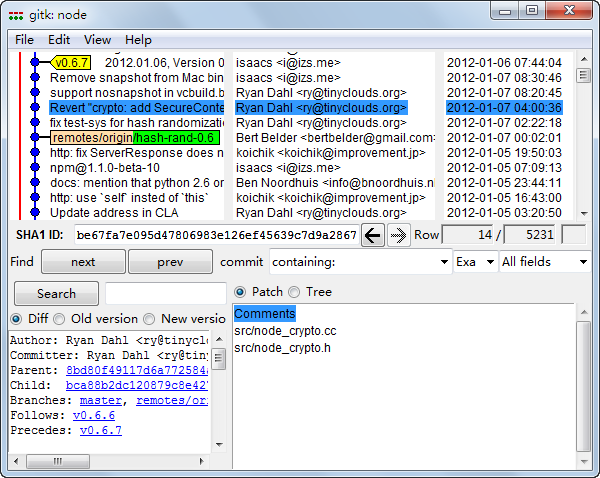
Task: Click commit list scrollbar up arrow
Action: [584, 59]
